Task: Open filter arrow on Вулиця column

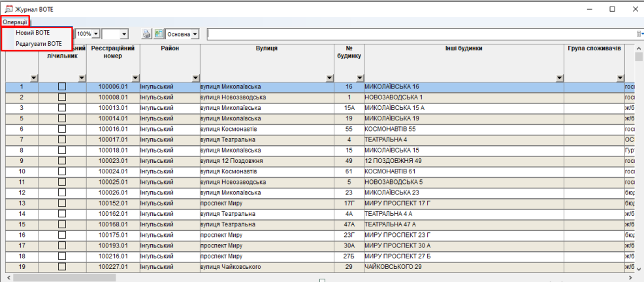Action: (x=328, y=78)
